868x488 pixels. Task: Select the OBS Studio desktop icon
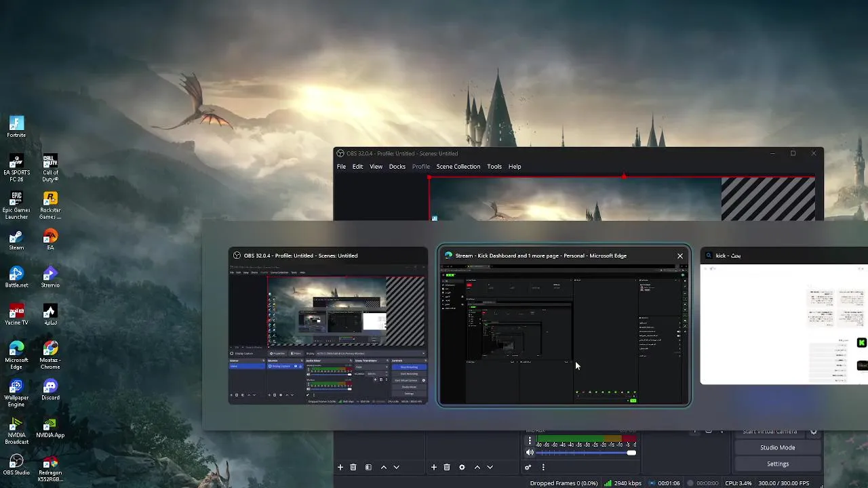pyautogui.click(x=16, y=465)
